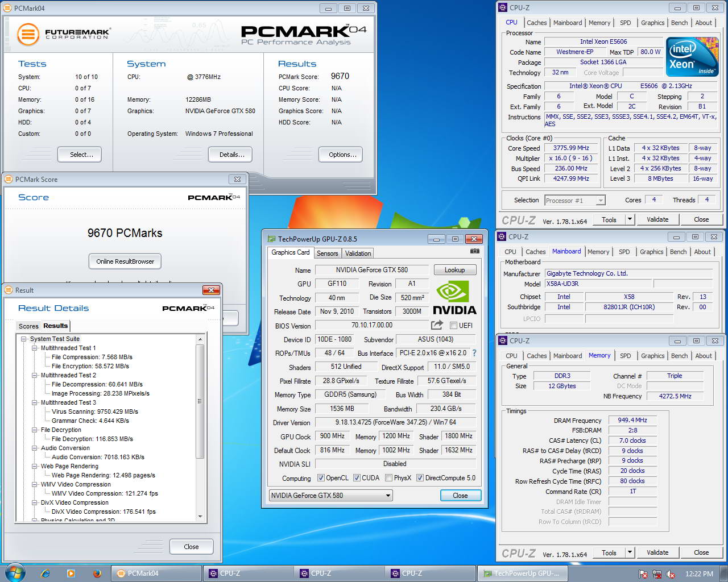Click the Intel Xeon logo in CPU-Z

click(692, 57)
